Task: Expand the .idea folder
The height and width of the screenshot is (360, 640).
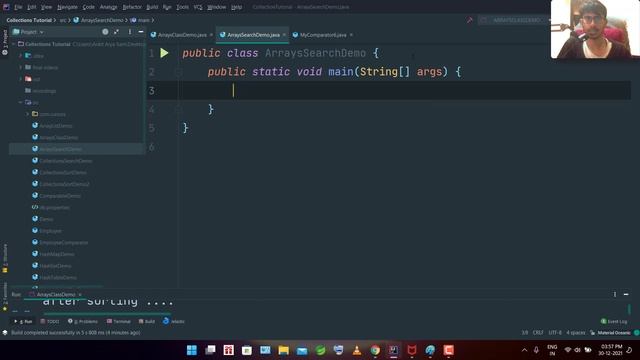Action: [x=20, y=56]
